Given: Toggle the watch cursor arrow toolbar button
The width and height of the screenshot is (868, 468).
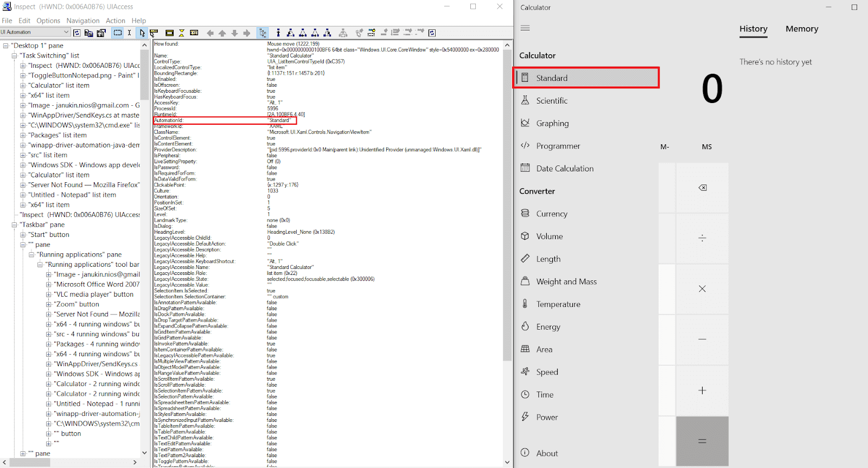Looking at the screenshot, I should pos(142,33).
